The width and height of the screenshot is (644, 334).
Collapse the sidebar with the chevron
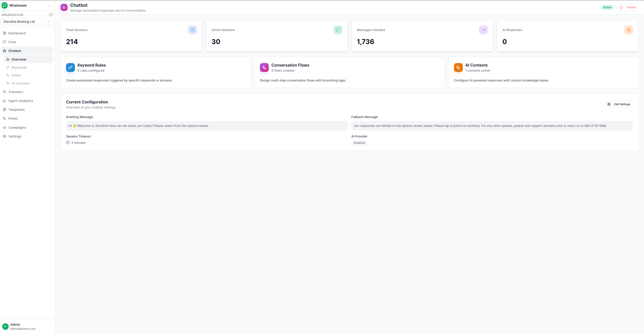[x=49, y=5]
